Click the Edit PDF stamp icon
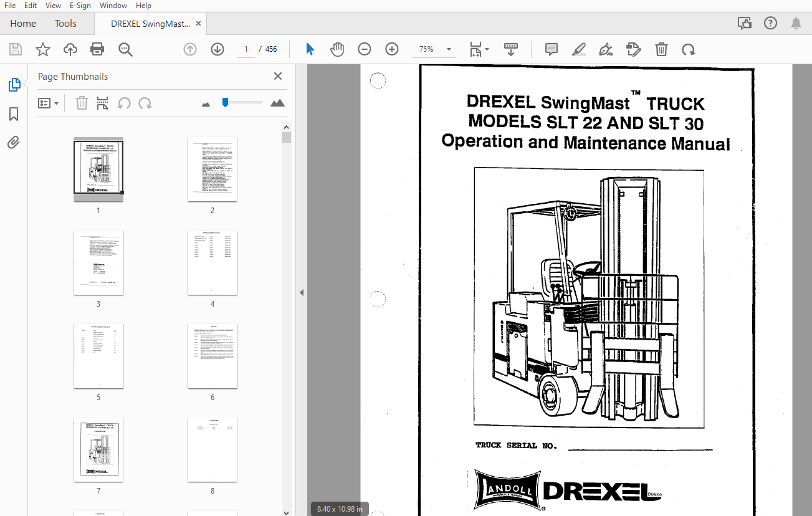This screenshot has width=812, height=516. click(633, 49)
